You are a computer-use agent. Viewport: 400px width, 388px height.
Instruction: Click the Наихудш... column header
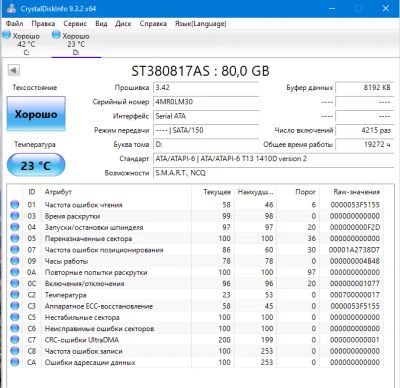pyautogui.click(x=255, y=192)
